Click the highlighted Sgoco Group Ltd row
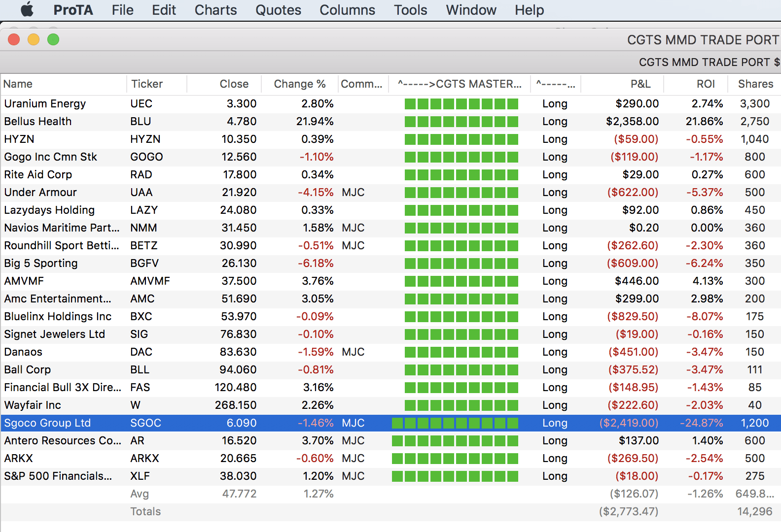 [390, 423]
